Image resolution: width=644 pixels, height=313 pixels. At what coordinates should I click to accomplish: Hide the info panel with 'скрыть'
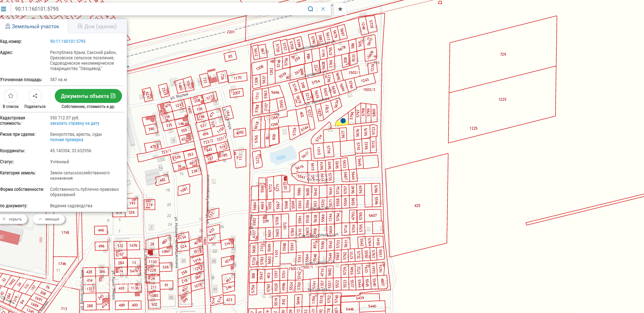[13, 219]
